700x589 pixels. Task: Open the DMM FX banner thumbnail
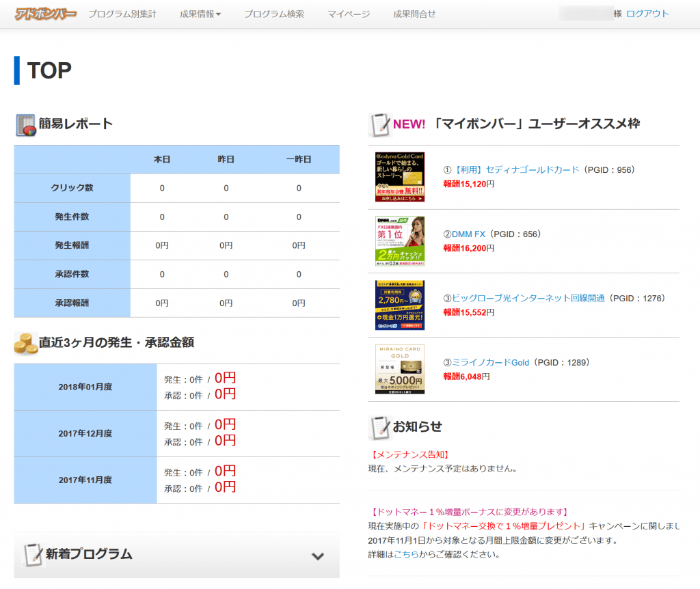399,241
